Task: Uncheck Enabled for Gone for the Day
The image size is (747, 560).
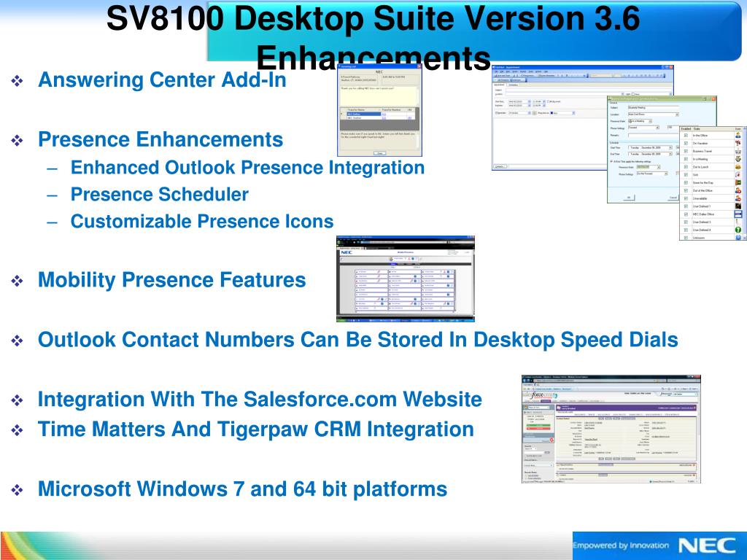Action: 686,182
